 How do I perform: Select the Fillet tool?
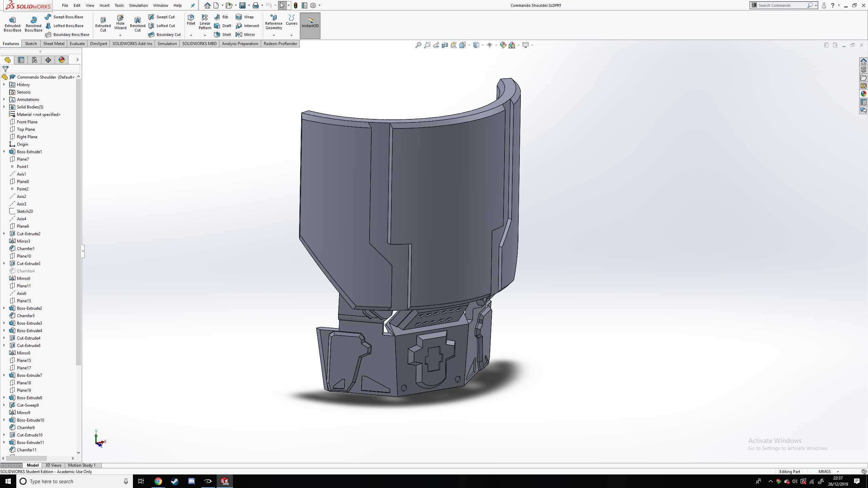pos(191,20)
